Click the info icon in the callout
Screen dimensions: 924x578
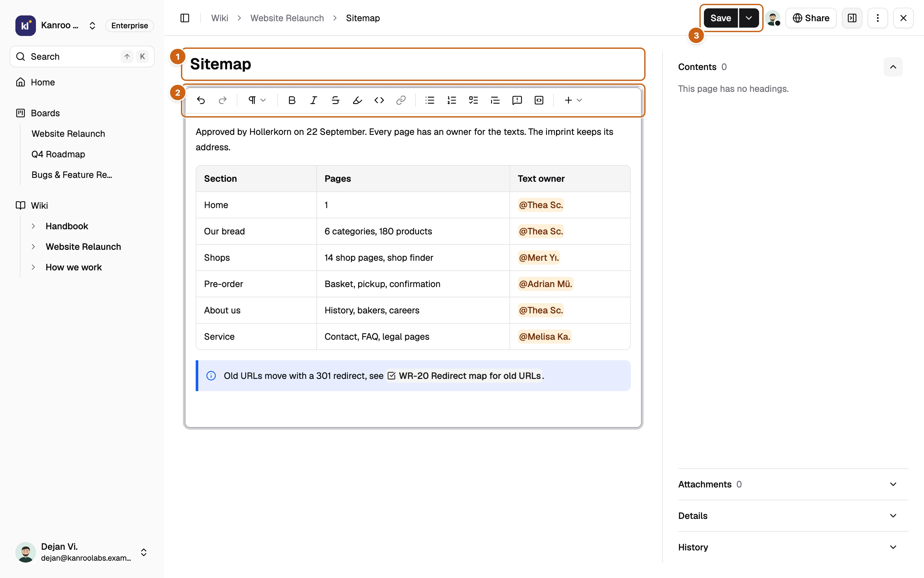pyautogui.click(x=211, y=376)
